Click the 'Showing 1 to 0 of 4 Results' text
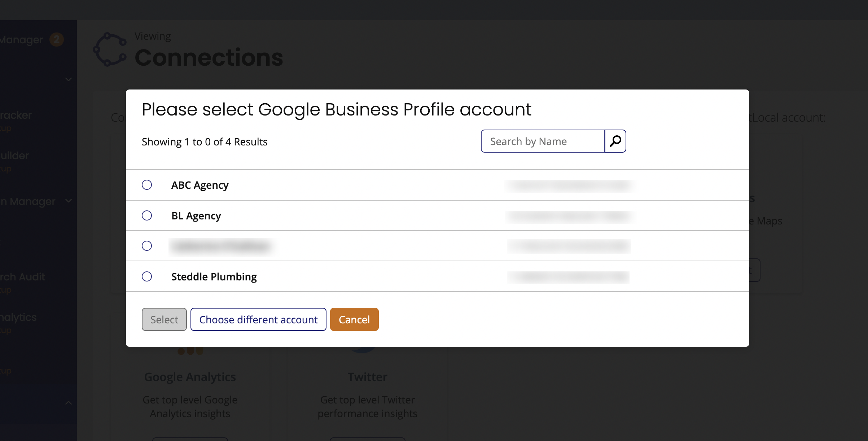Viewport: 868px width, 441px height. pos(205,142)
